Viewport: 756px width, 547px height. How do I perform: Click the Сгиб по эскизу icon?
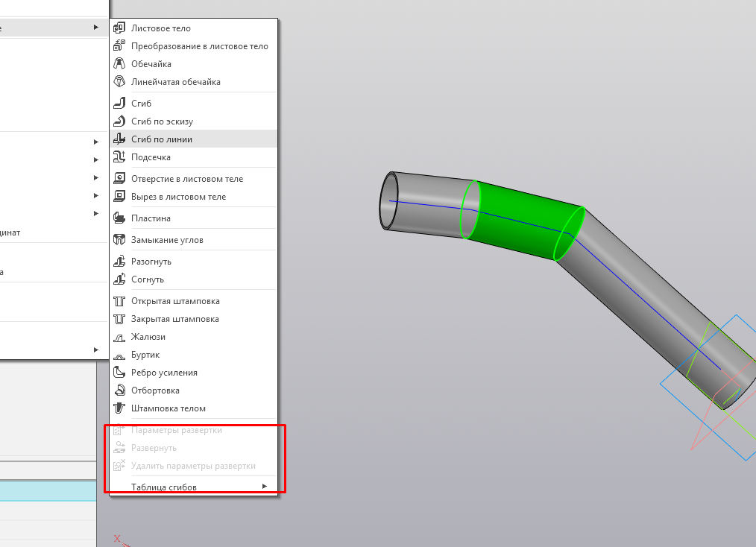(x=119, y=121)
